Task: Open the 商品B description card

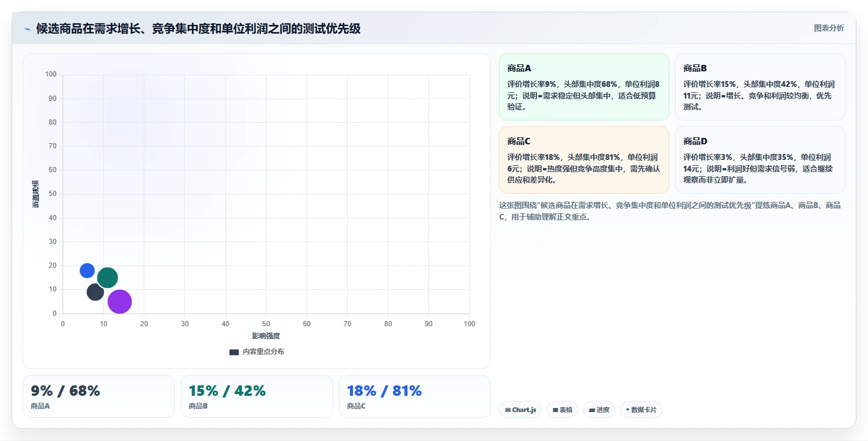Action: click(760, 87)
